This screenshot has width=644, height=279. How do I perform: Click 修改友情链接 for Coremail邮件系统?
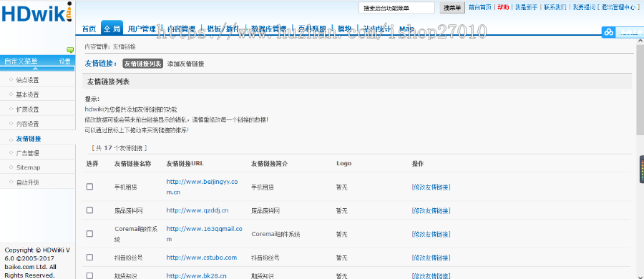(x=431, y=234)
